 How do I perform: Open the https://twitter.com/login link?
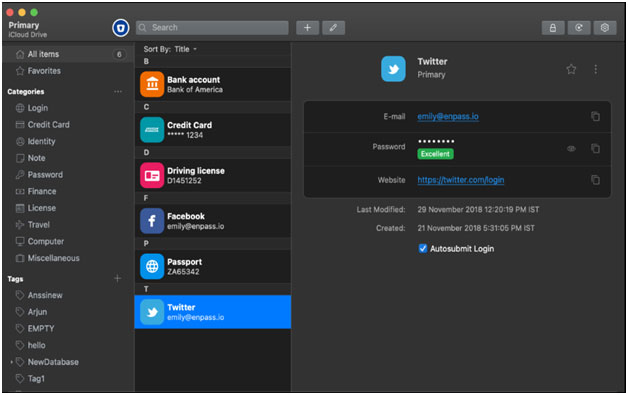pos(461,180)
